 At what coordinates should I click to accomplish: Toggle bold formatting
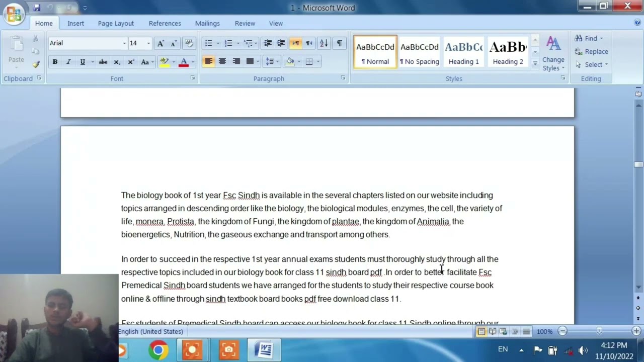[x=55, y=62]
